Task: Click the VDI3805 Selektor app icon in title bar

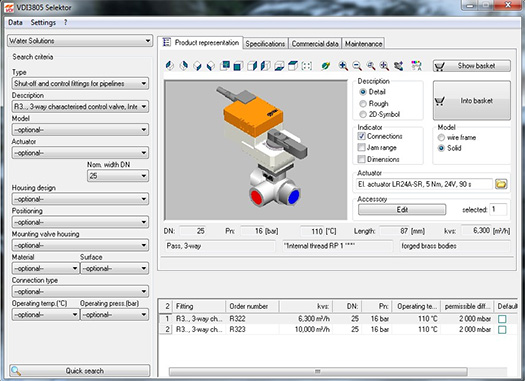Action: (x=8, y=7)
